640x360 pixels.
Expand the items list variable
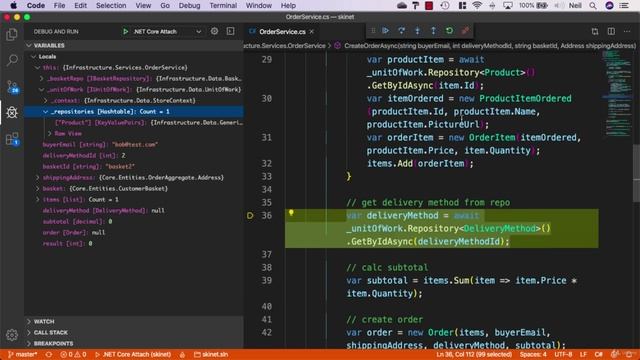[x=38, y=200]
